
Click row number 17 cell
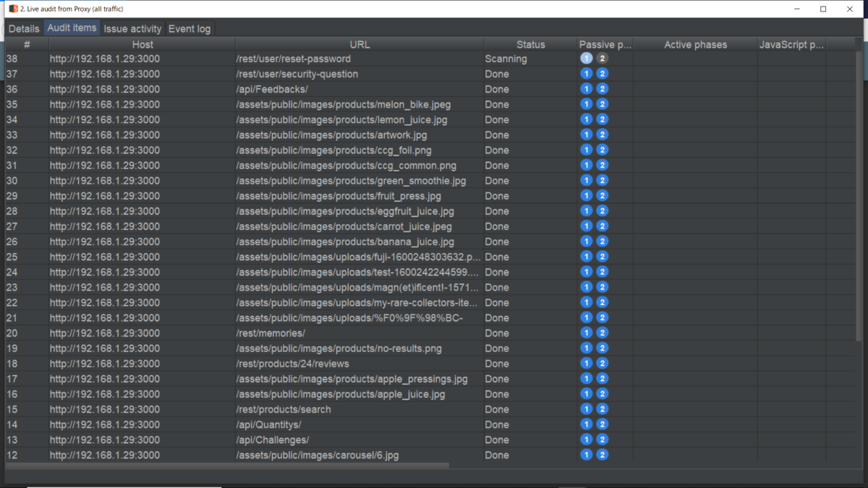click(27, 378)
